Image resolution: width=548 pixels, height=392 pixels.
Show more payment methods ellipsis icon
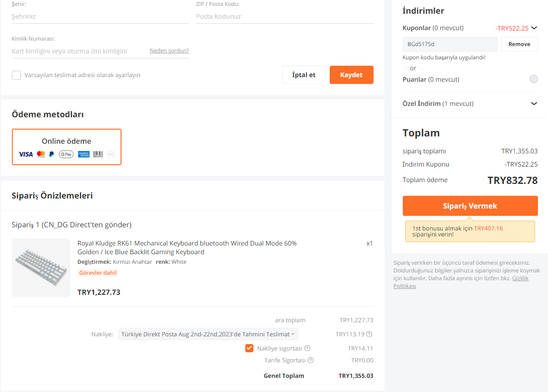tap(111, 154)
